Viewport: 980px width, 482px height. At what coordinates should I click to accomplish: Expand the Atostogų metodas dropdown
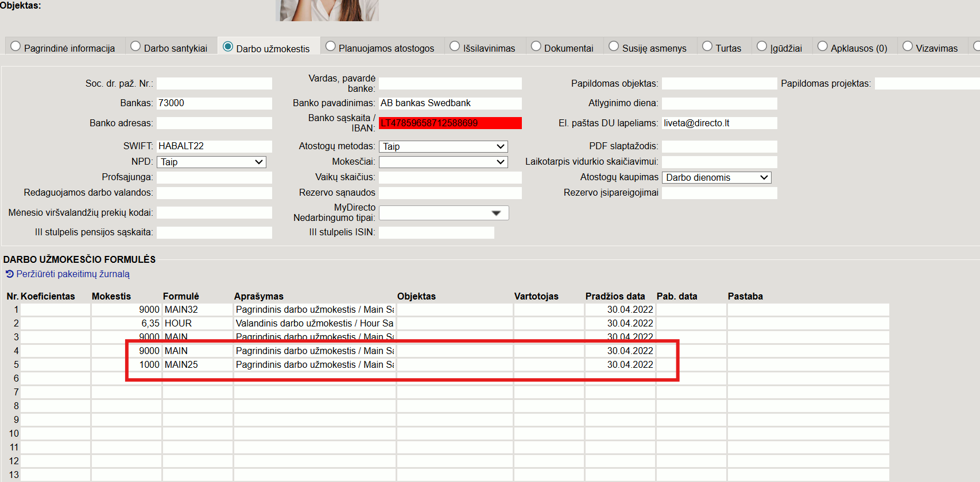[x=443, y=147]
